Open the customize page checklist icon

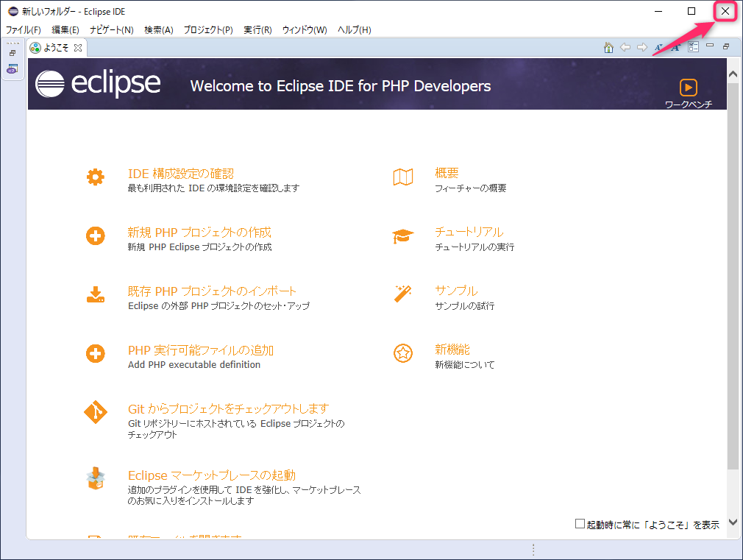click(x=693, y=47)
